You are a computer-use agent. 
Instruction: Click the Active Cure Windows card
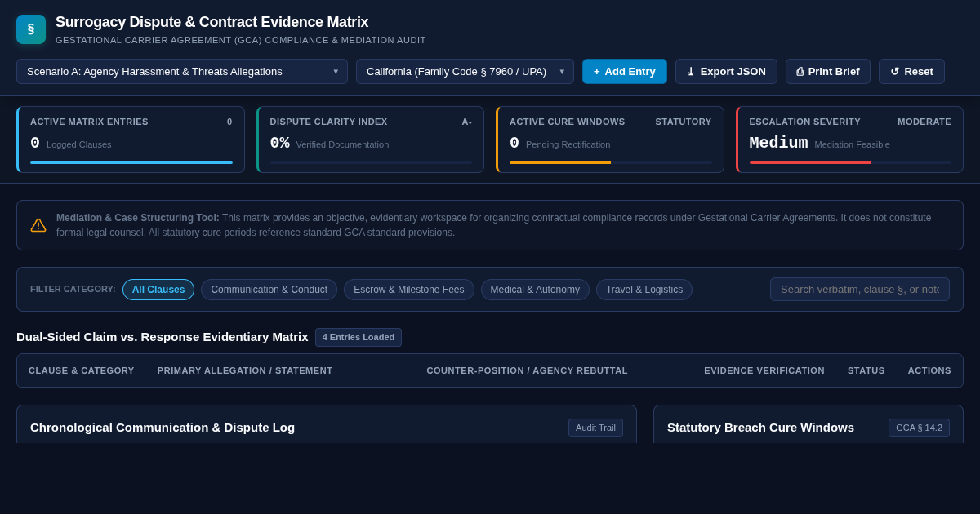[610, 140]
